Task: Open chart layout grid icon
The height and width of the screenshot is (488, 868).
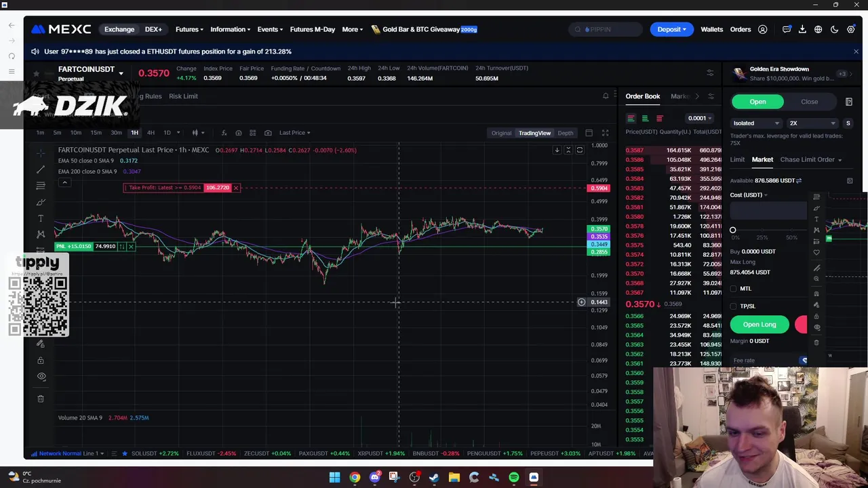Action: 253,133
